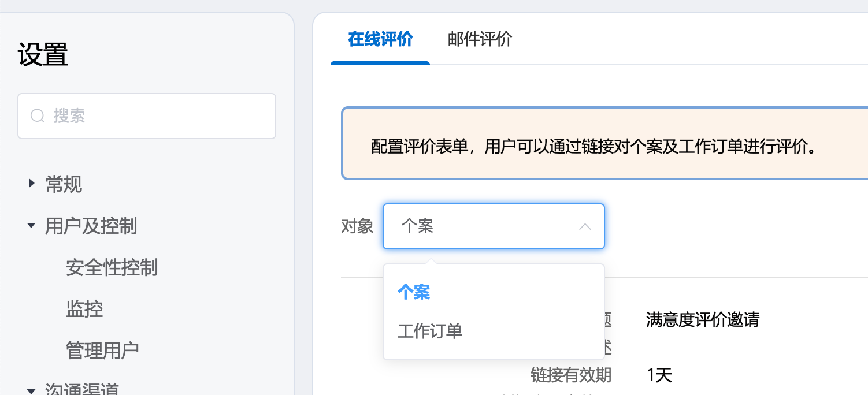Click the 1天 link validity value
Screen dimensions: 868x395
pyautogui.click(x=659, y=375)
